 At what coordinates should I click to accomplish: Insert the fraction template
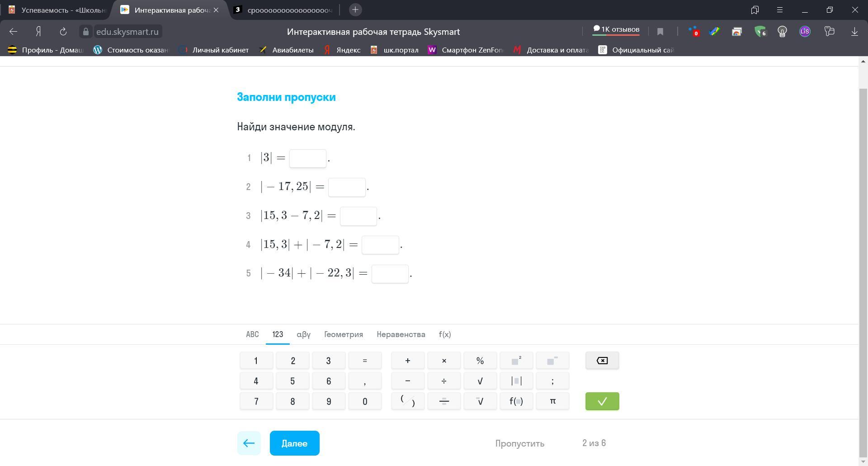coord(444,401)
